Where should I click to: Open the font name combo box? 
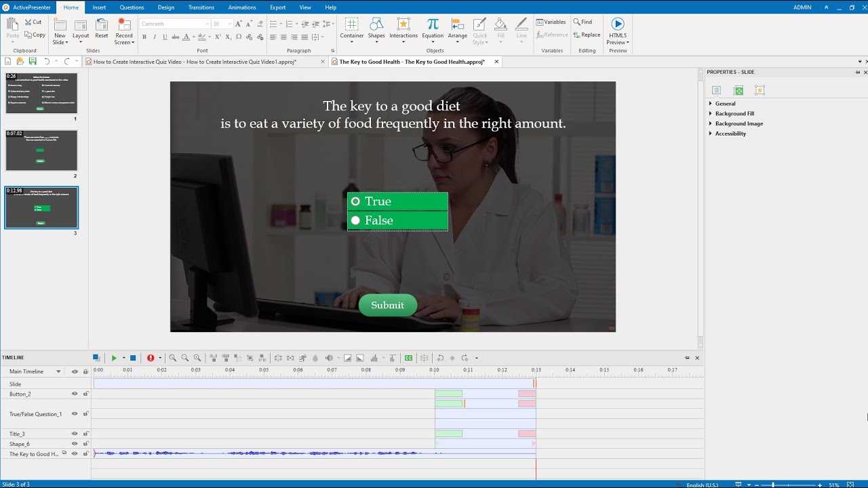click(175, 24)
